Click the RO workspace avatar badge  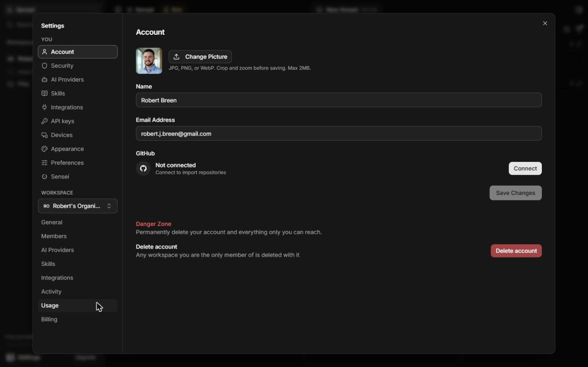tap(47, 206)
